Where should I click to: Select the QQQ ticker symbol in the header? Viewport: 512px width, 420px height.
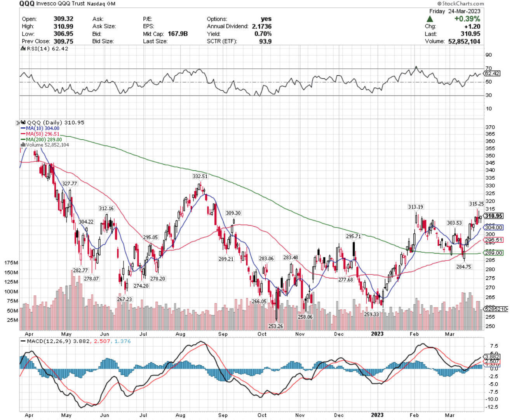[x=27, y=3]
